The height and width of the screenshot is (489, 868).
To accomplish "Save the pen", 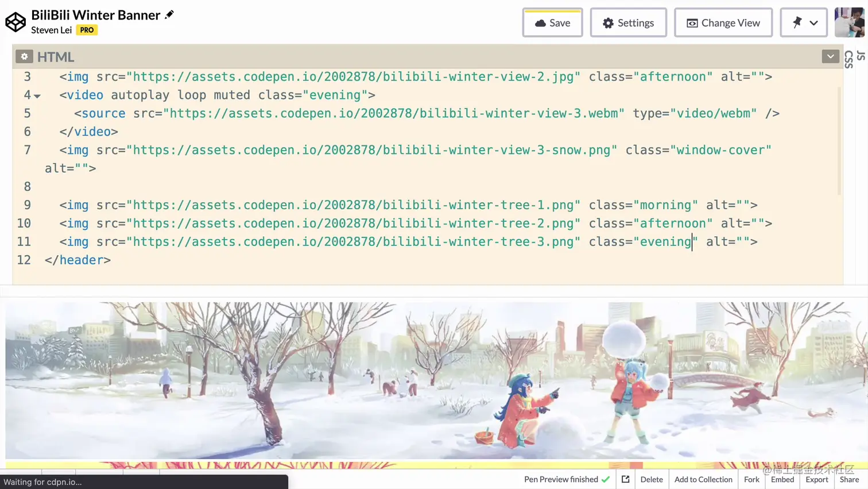I will (552, 23).
